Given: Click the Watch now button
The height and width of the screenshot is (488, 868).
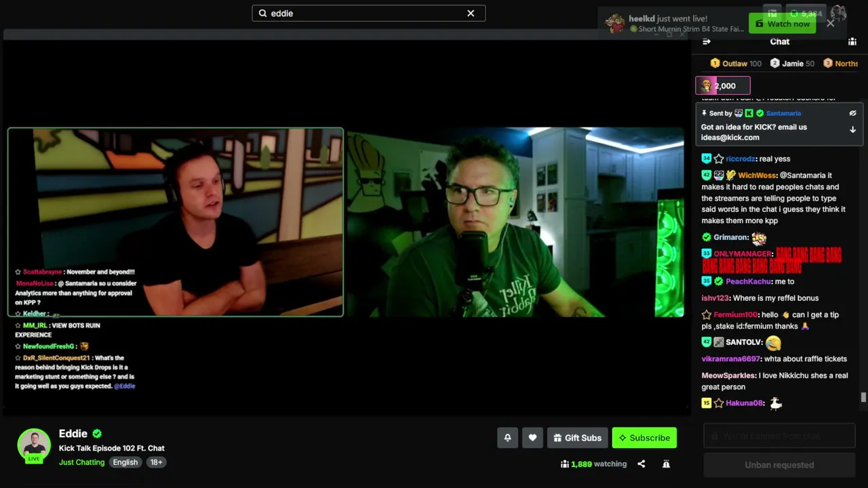Looking at the screenshot, I should [x=781, y=24].
